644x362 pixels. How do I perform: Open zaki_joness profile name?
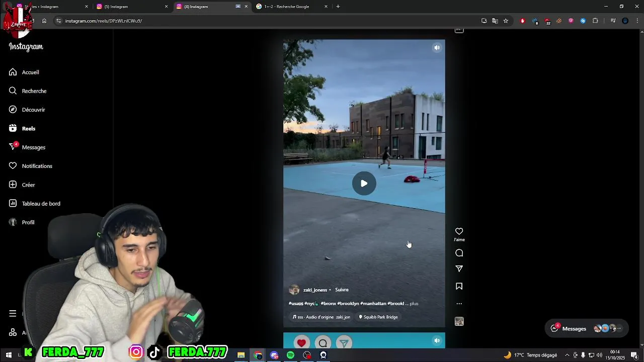pyautogui.click(x=315, y=290)
